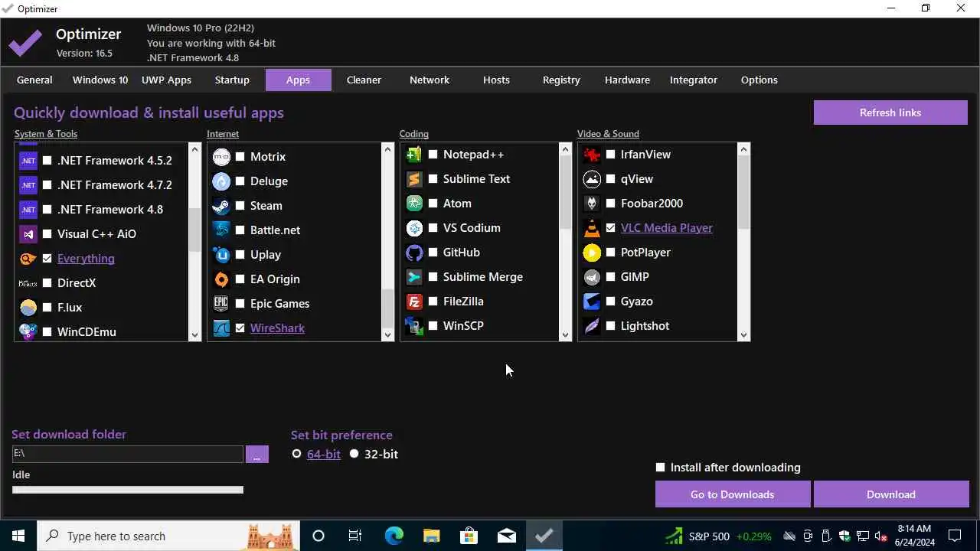
Task: Click the EA Origin icon
Action: pyautogui.click(x=221, y=279)
